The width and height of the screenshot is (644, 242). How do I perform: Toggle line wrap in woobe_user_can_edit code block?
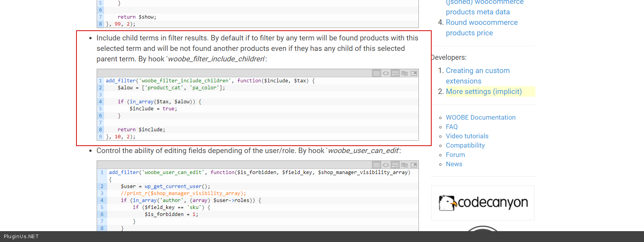395,165
